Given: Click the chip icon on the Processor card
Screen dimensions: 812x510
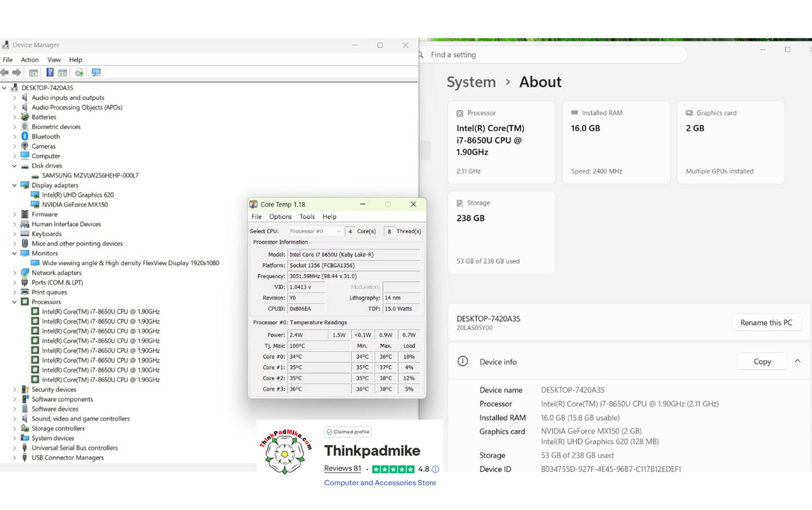Looking at the screenshot, I should (460, 113).
